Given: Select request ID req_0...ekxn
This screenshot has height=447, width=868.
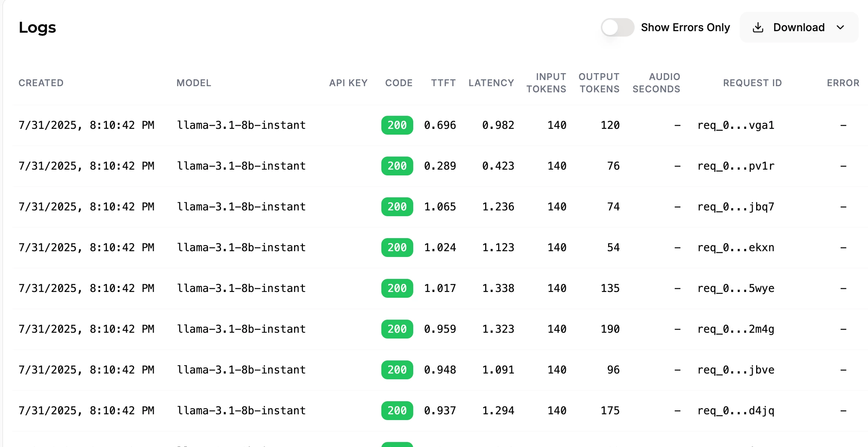Looking at the screenshot, I should click(x=736, y=247).
